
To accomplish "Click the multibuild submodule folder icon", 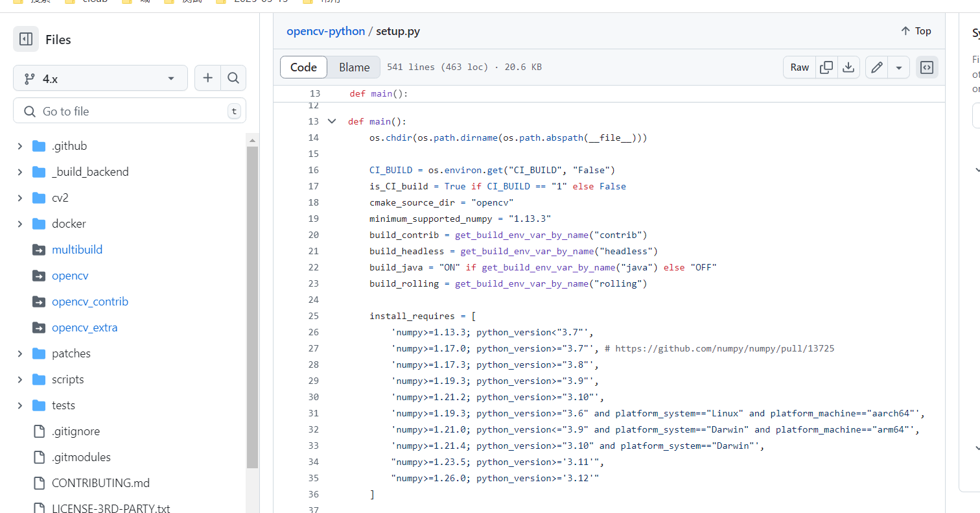I will 39,250.
